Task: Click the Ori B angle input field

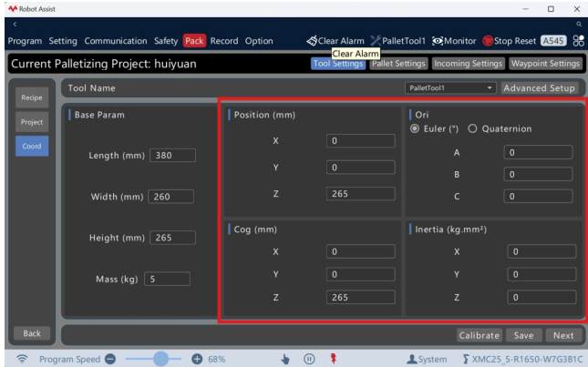Action: 538,174
